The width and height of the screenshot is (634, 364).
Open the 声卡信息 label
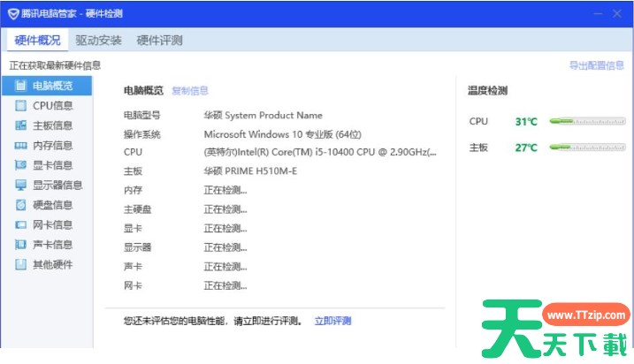[52, 245]
